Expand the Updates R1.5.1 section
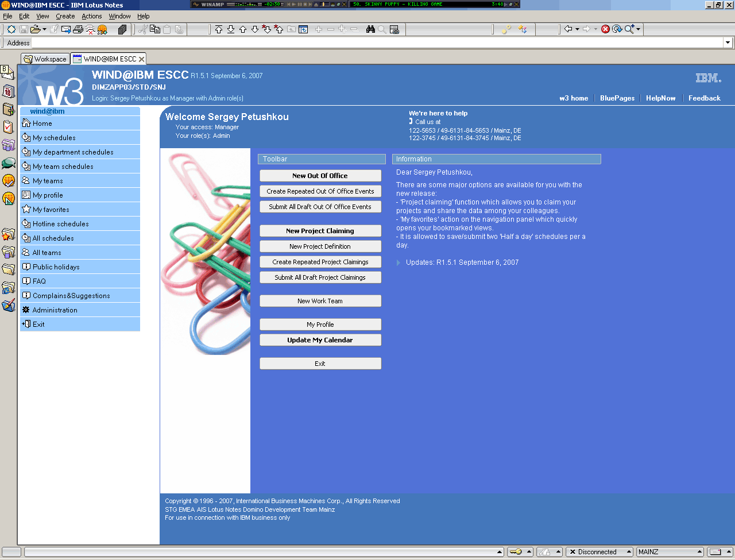Screen dimensions: 735x560 [399, 262]
